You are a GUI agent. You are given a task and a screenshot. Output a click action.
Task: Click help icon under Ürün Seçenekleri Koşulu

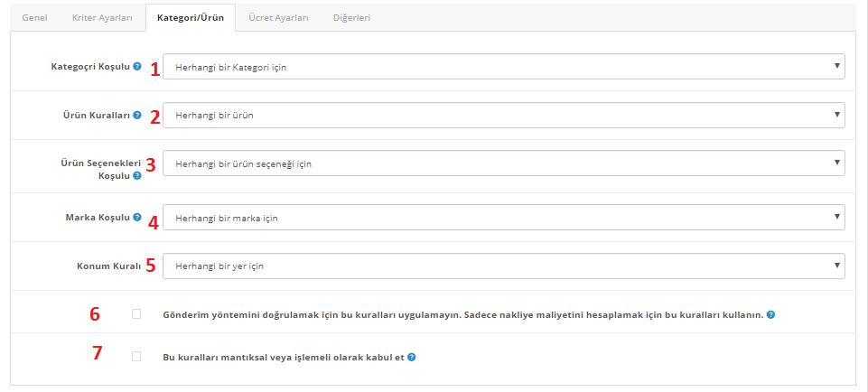(x=137, y=176)
